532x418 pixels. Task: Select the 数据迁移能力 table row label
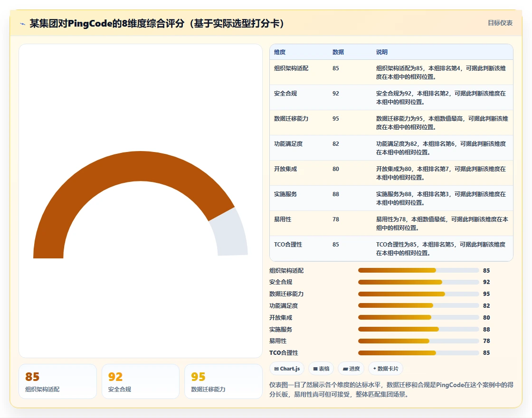coord(291,118)
